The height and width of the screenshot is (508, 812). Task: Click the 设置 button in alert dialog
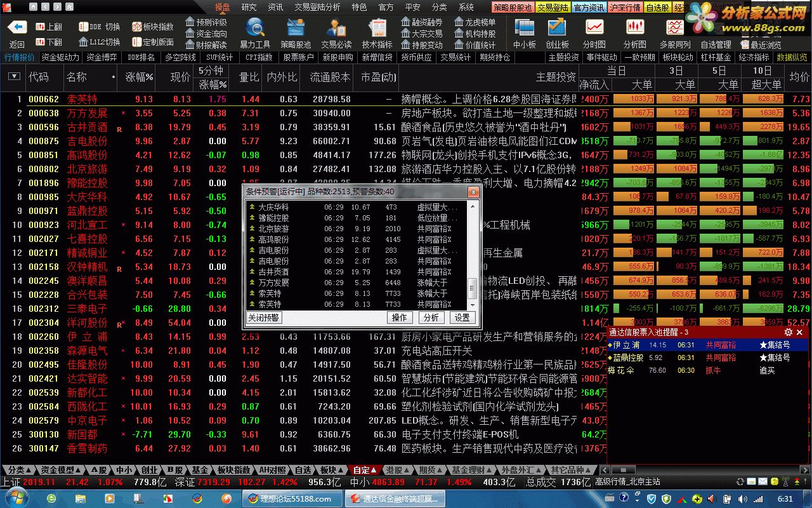(x=462, y=317)
